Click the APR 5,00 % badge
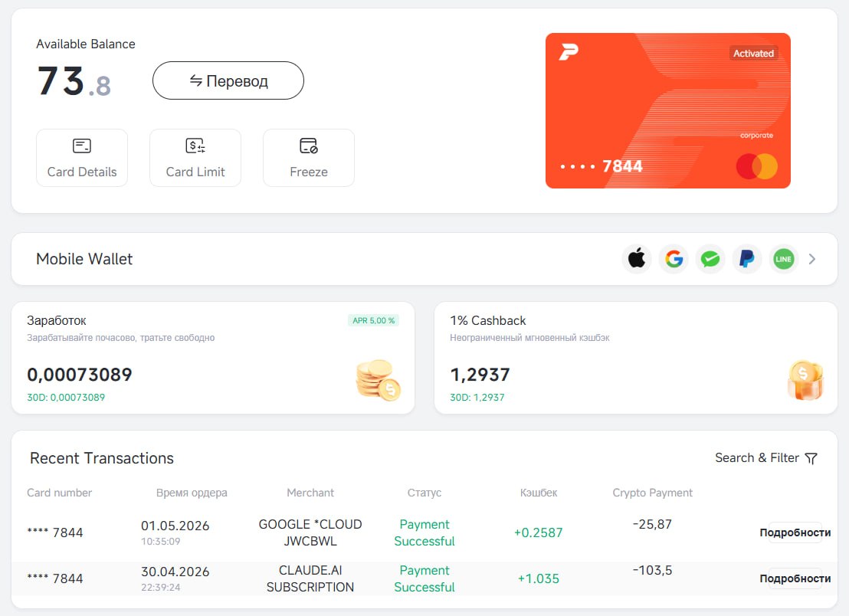Viewport: 849px width, 616px height. click(x=374, y=320)
